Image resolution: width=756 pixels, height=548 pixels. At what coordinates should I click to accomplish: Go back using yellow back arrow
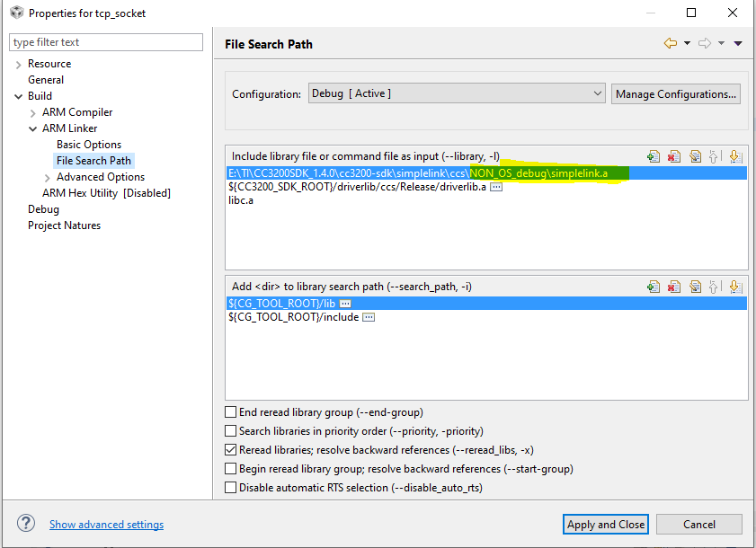670,43
